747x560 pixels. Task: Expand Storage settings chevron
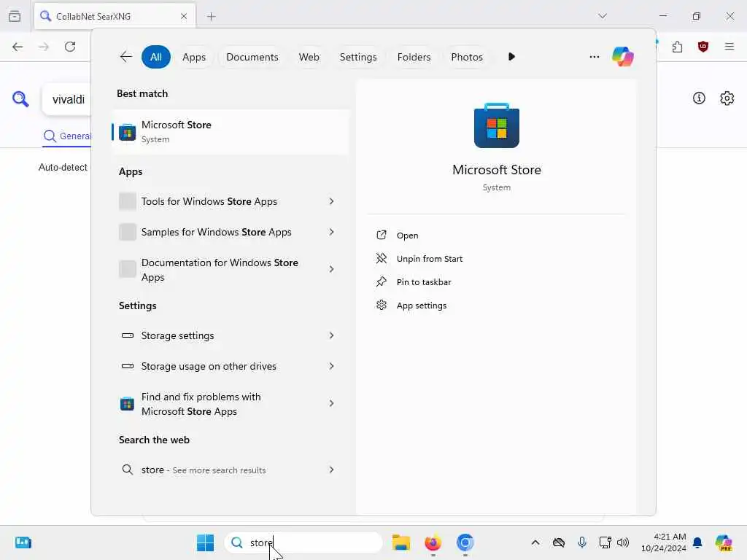coord(332,335)
